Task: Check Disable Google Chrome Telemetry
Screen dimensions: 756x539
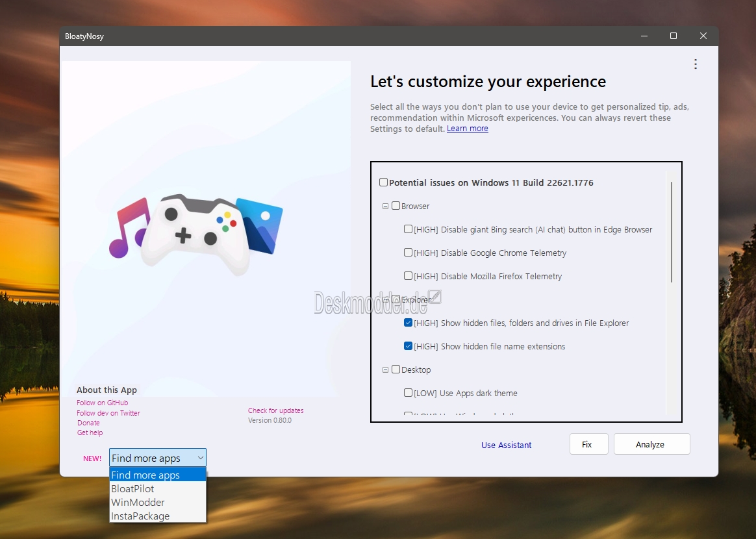Action: click(409, 252)
